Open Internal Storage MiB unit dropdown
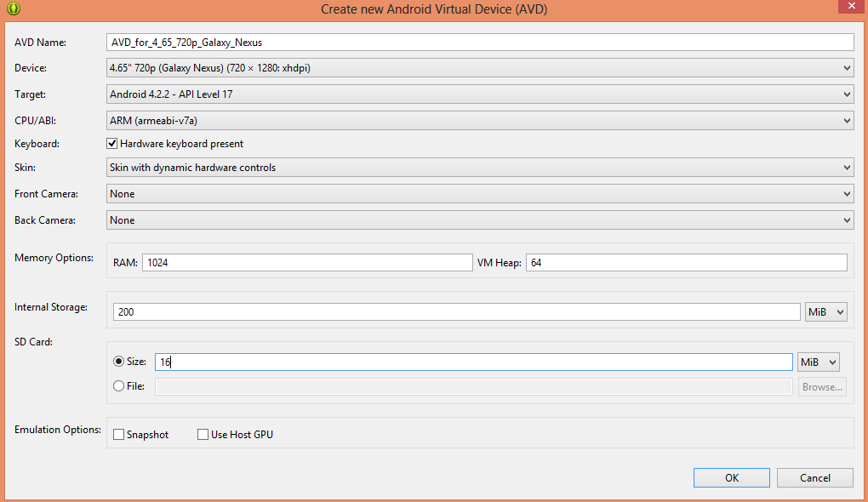 tap(826, 312)
